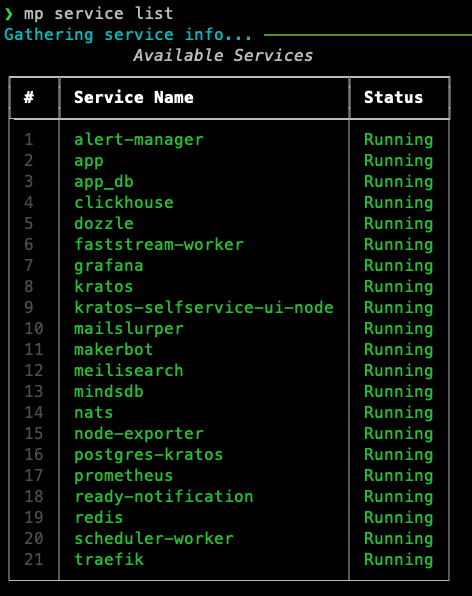Select the meilisearch service name
The image size is (472, 596).
coord(129,371)
